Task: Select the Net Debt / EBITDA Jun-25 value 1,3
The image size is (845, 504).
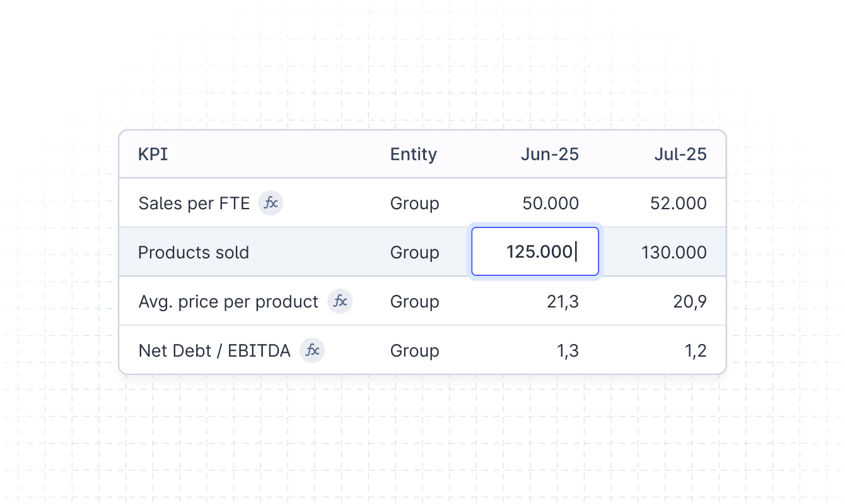Action: (568, 350)
